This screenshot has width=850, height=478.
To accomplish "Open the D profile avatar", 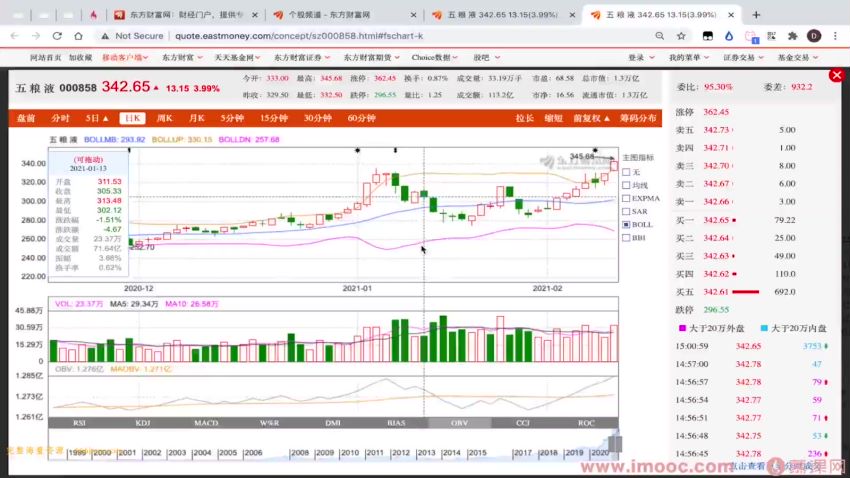I will click(x=814, y=36).
